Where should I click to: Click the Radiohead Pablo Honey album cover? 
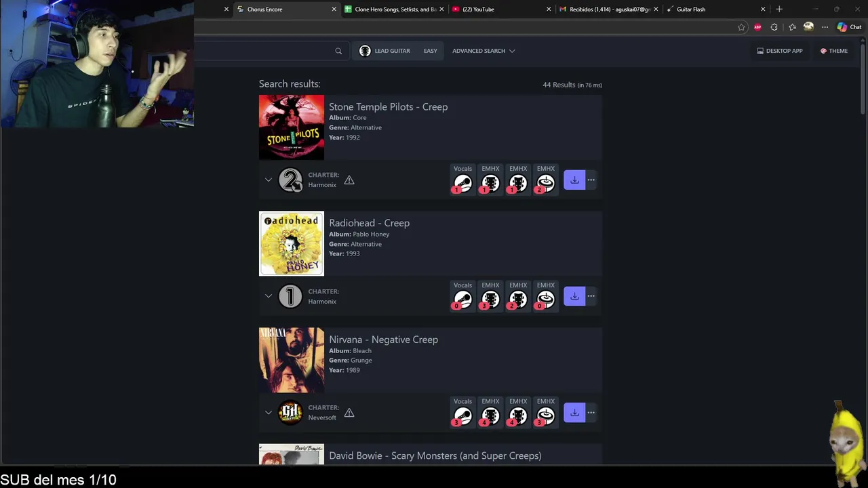click(292, 243)
